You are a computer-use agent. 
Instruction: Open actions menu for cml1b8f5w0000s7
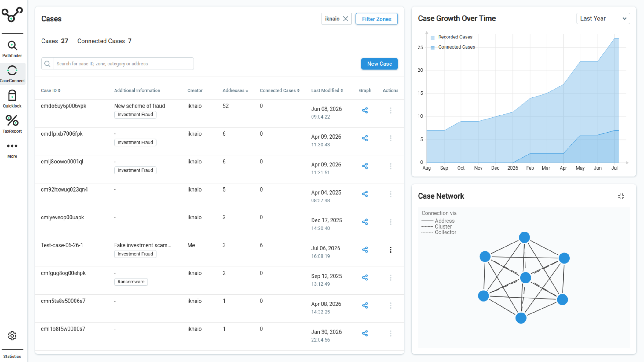coord(390,333)
